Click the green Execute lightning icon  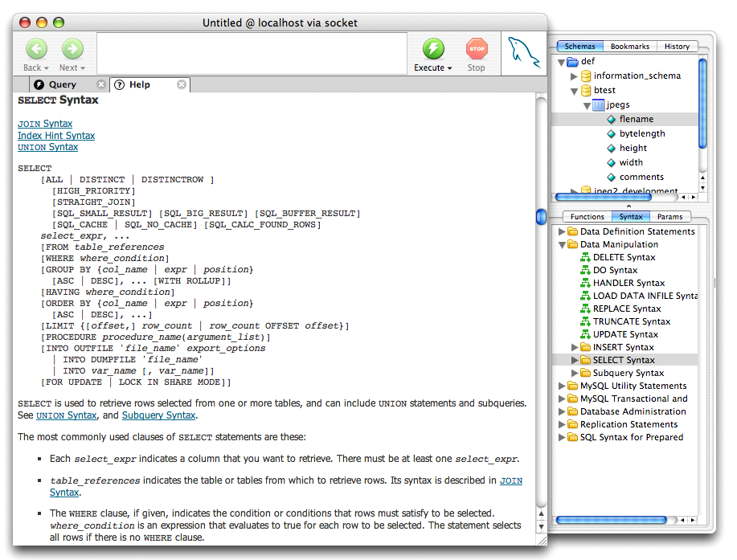(433, 48)
